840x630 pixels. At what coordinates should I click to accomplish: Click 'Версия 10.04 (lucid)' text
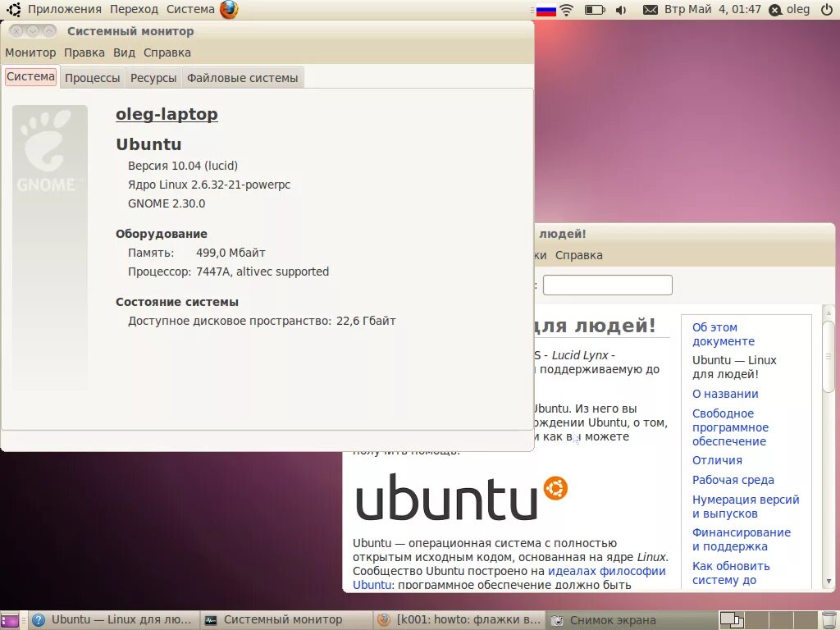(183, 166)
